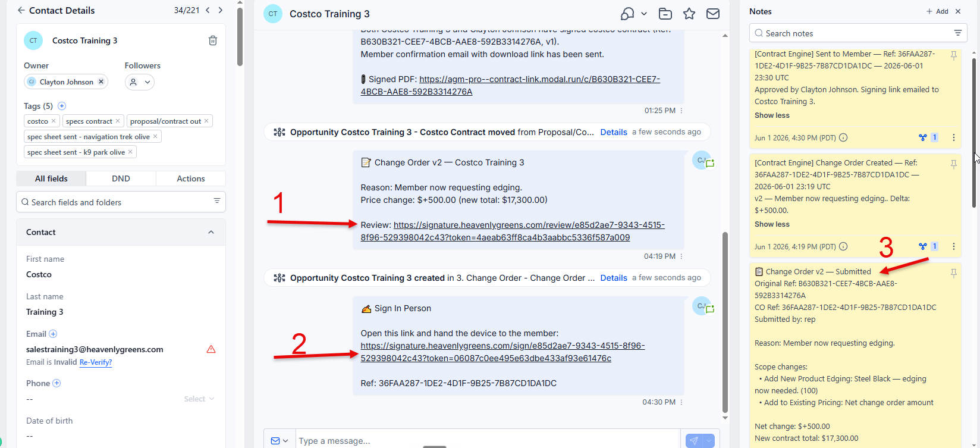Click the Type a message input
The height and width of the screenshot is (448, 980).
pyautogui.click(x=488, y=441)
